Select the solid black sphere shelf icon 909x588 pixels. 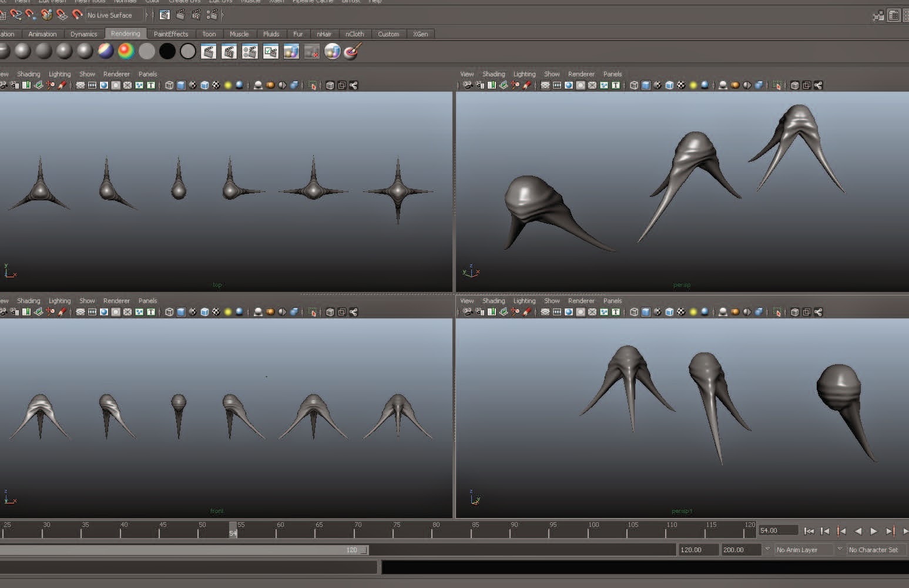click(167, 51)
